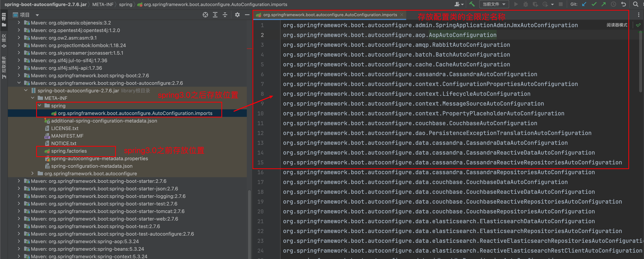The height and width of the screenshot is (259, 644).
Task: Click AopAutoConfiguration on editor line 2
Action: pos(463,35)
